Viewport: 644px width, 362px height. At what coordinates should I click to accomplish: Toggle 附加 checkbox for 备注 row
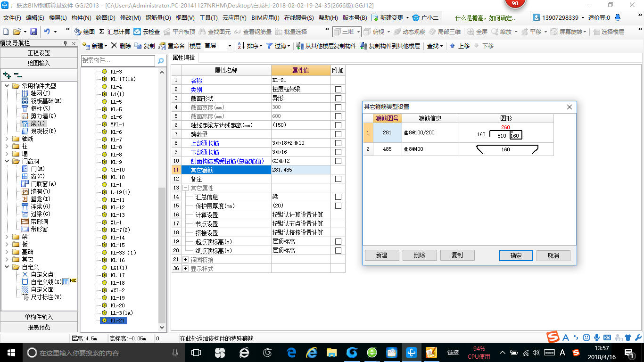338,179
